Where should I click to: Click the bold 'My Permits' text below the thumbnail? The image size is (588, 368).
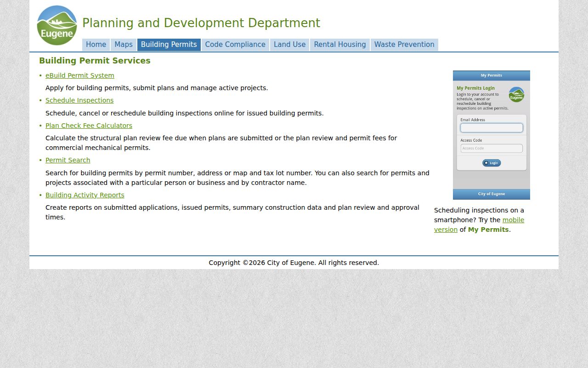click(488, 230)
